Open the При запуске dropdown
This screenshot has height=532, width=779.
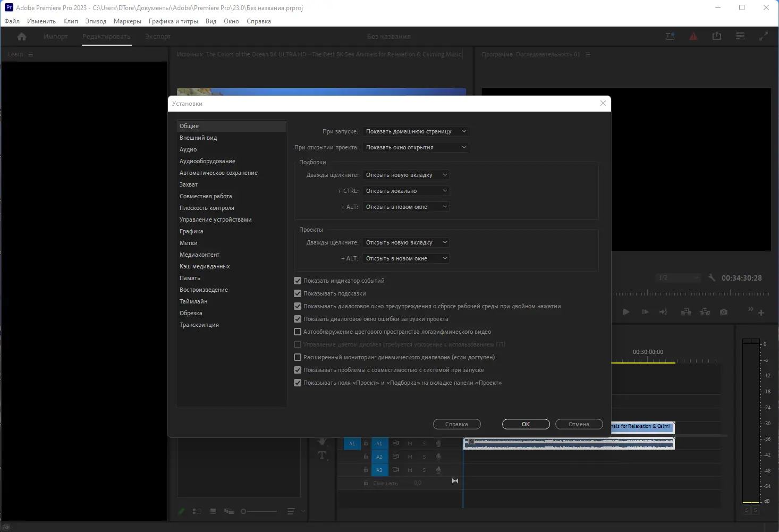[x=416, y=131]
